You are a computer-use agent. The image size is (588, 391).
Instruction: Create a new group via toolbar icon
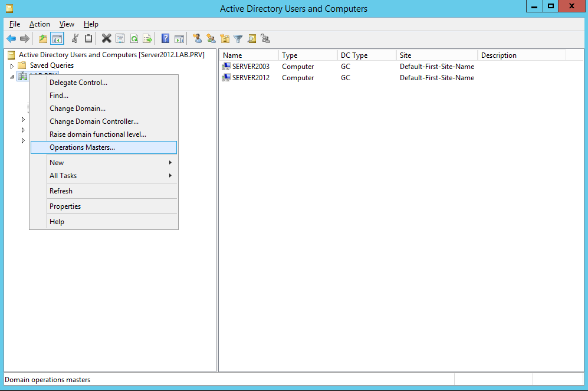pos(211,38)
